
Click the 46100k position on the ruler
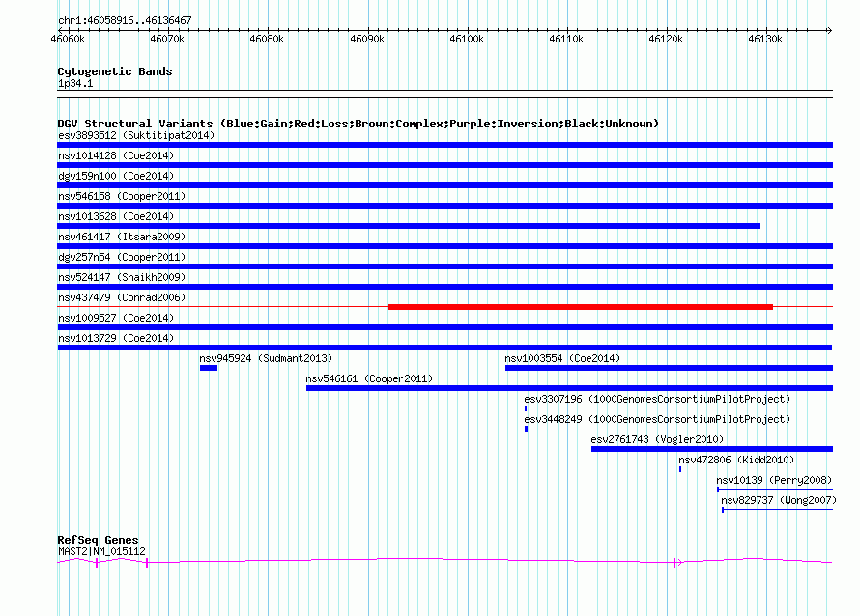pos(466,39)
